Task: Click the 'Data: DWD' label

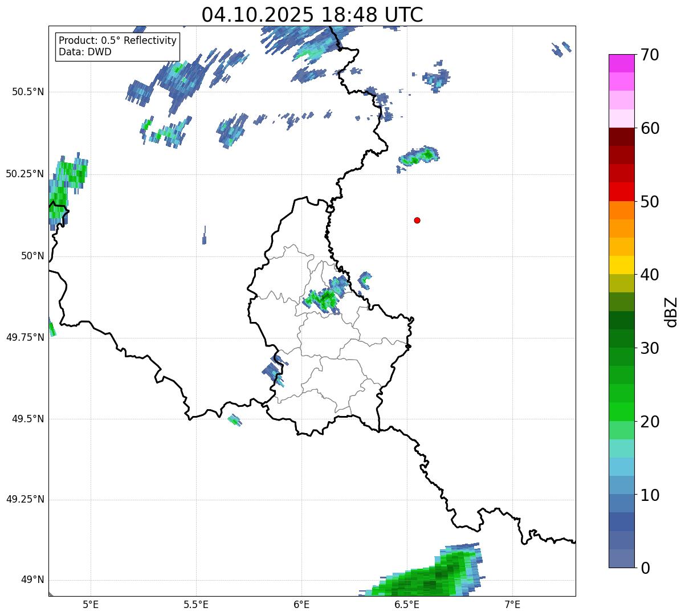Action: click(x=85, y=52)
